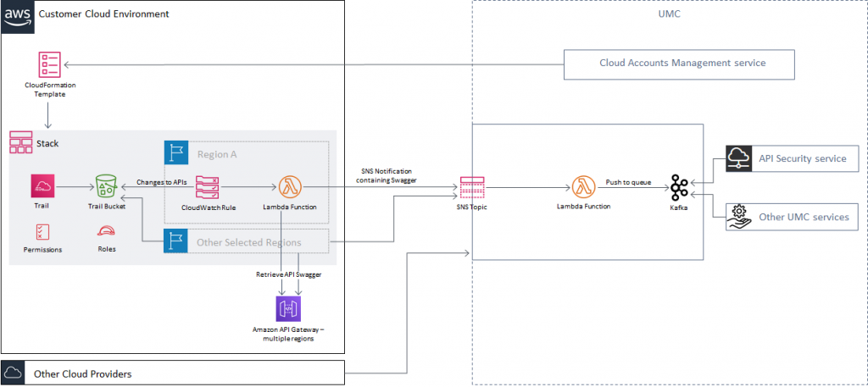Click the Stack icon

pos(20,143)
